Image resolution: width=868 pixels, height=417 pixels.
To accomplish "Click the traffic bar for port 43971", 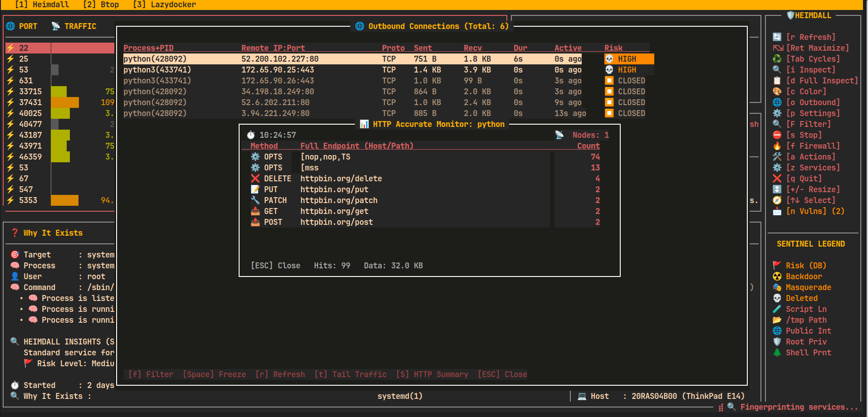I will (x=59, y=146).
